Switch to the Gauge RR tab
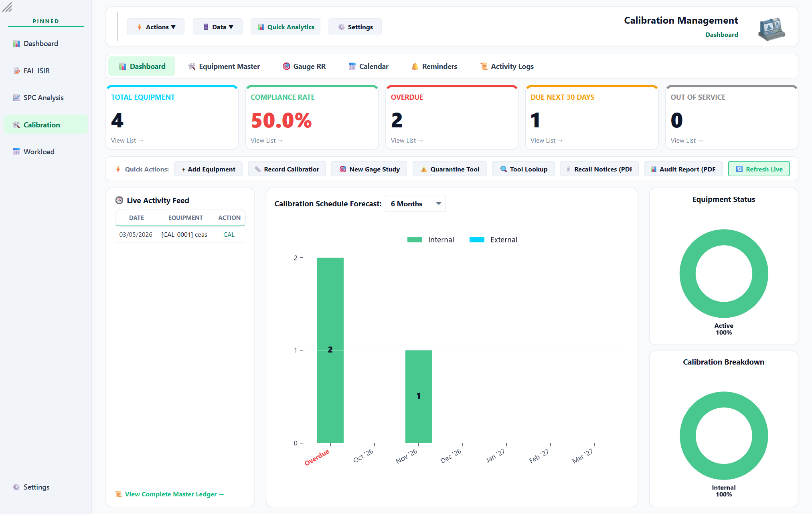 [304, 67]
